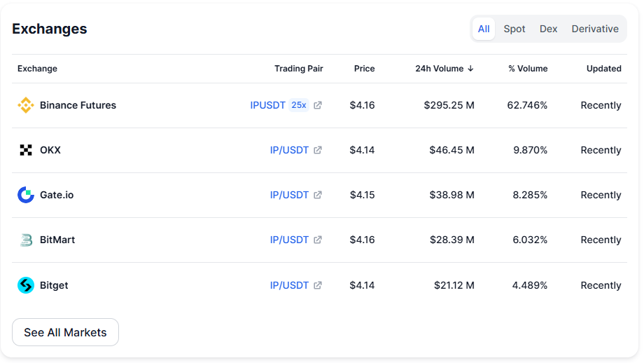Click the Price column header
This screenshot has height=363, width=644.
[x=364, y=69]
